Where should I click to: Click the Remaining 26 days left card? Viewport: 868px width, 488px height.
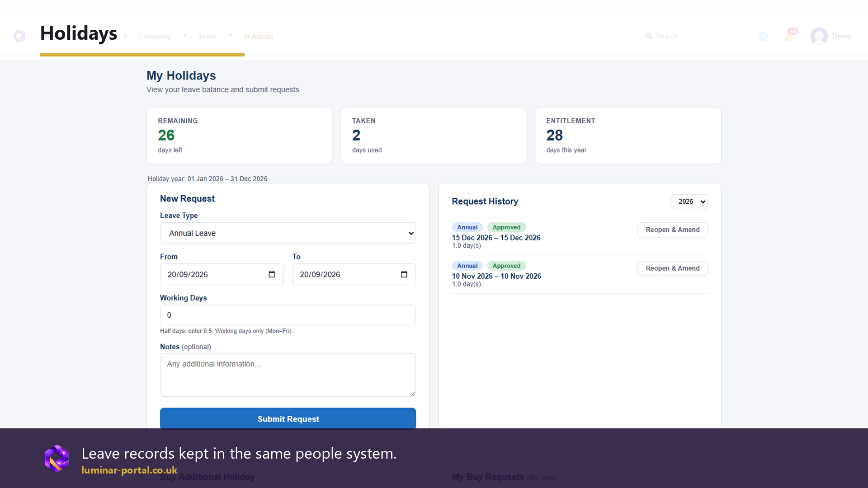pos(240,136)
